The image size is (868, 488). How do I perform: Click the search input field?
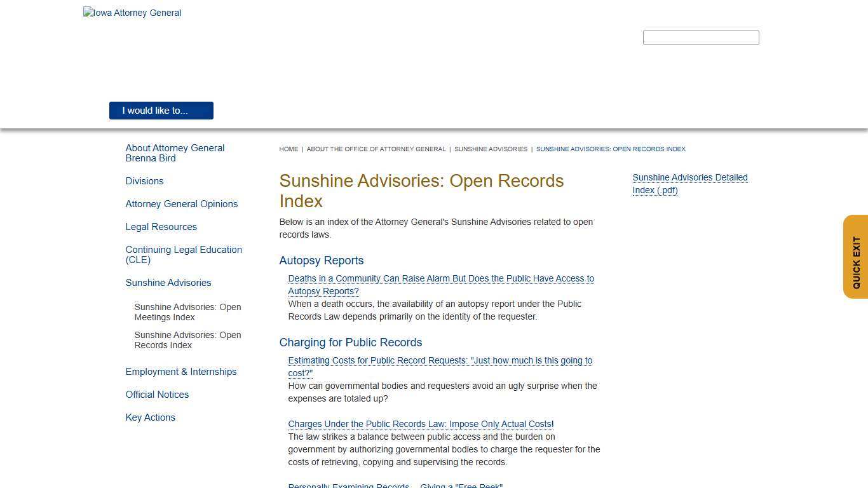(701, 37)
